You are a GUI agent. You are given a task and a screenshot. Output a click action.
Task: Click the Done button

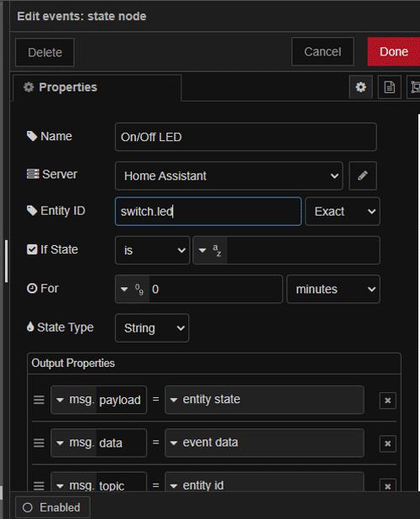point(394,51)
